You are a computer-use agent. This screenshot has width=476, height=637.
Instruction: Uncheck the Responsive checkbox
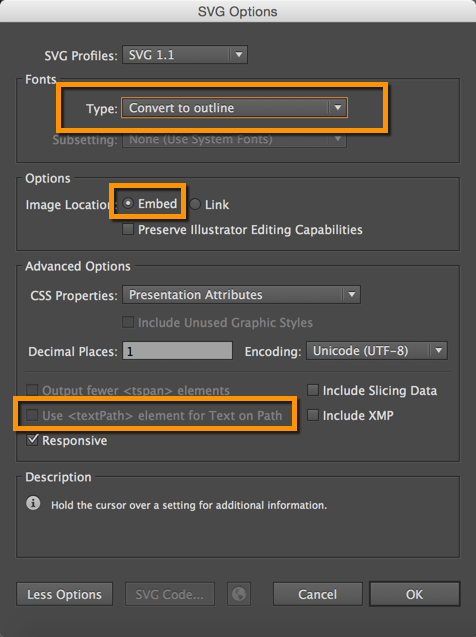point(32,440)
